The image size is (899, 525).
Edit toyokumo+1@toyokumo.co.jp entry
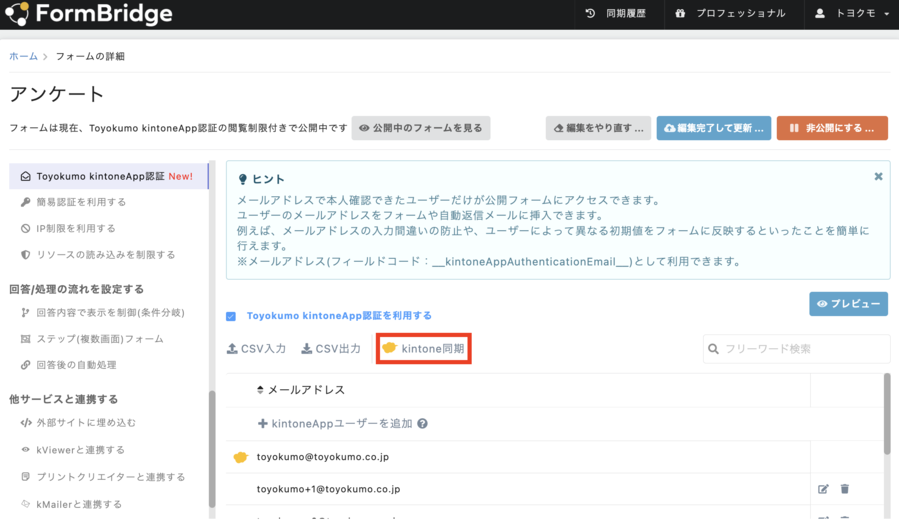[823, 489]
